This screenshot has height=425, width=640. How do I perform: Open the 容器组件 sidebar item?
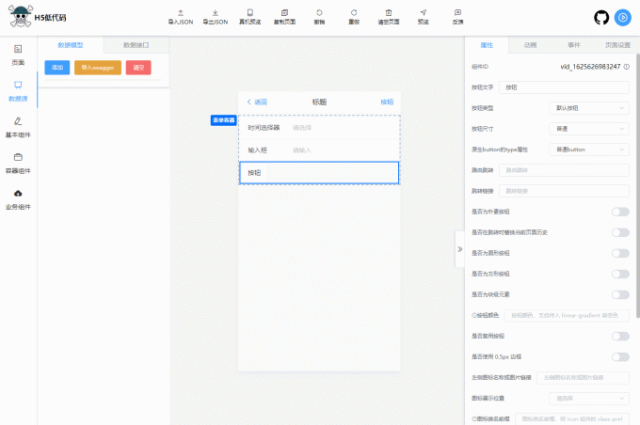coord(18,163)
